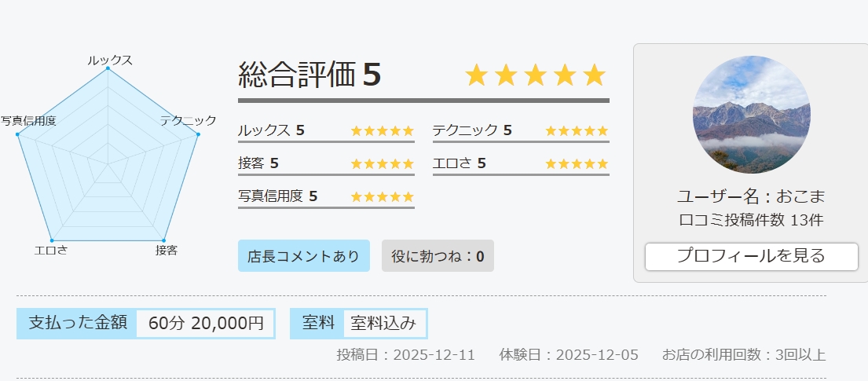This screenshot has height=381, width=868.
Task: Click the 体験日 2025-12-05 date
Action: pos(569,355)
